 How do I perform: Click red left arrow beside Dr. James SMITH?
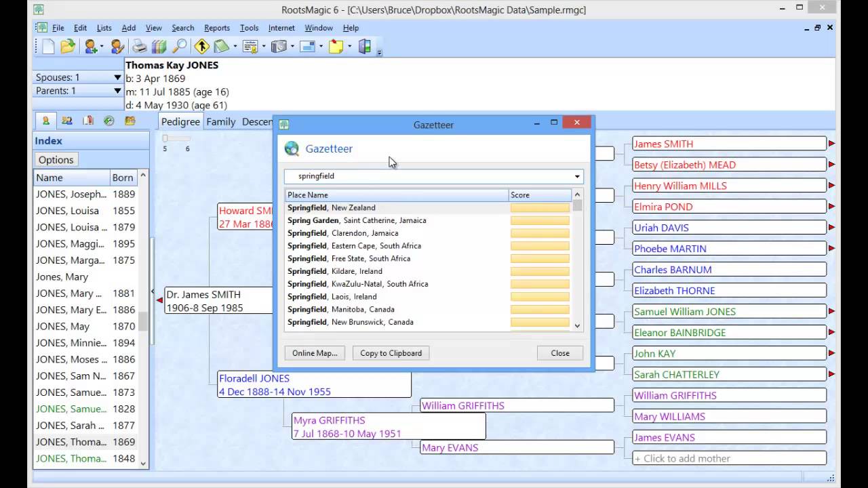pyautogui.click(x=160, y=300)
